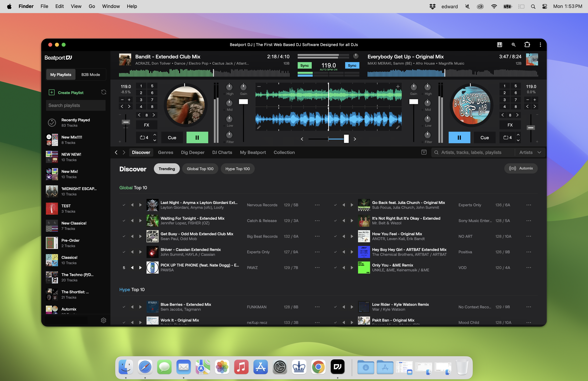Open the Genres tab
Screen dimensions: 588x381
point(165,152)
